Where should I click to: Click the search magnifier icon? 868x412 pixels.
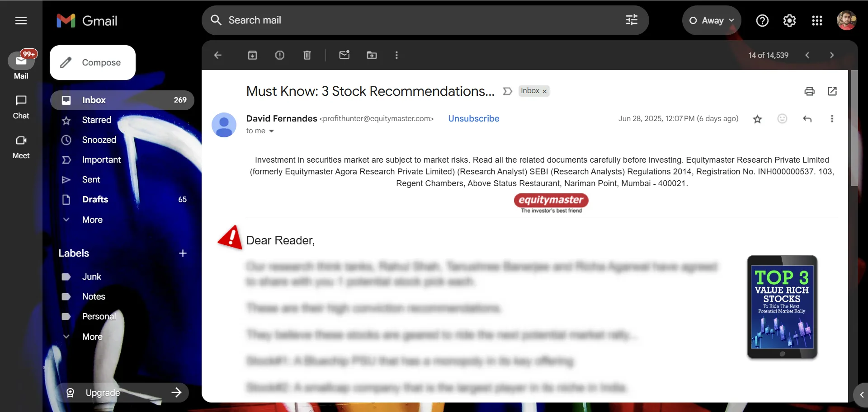tap(216, 20)
